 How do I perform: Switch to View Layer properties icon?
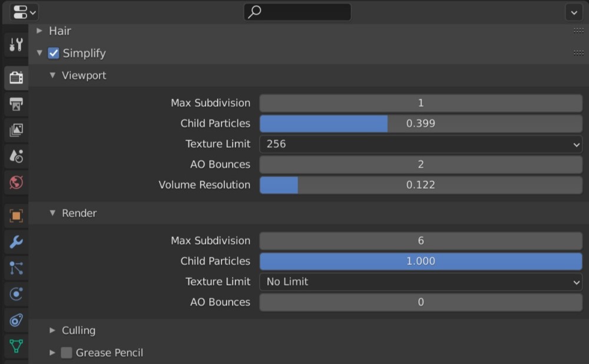(x=16, y=130)
